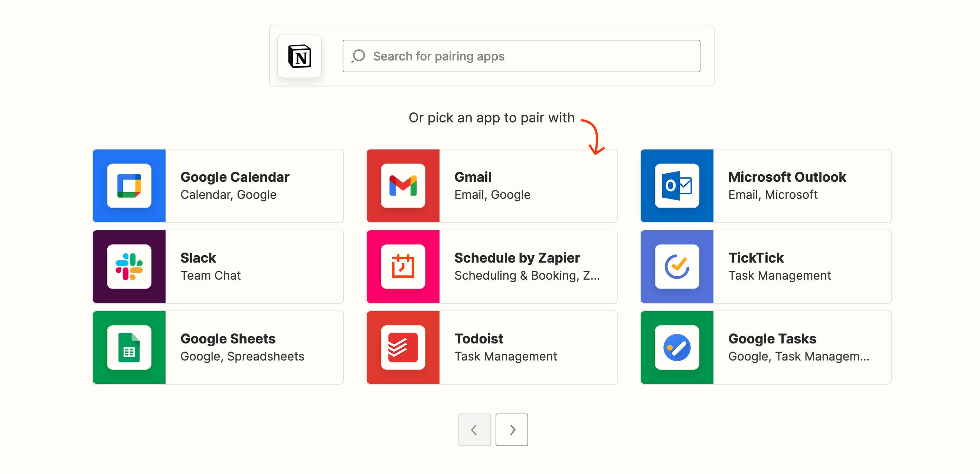Click the Todoist icon
Viewport: 980px width, 474px height.
403,348
